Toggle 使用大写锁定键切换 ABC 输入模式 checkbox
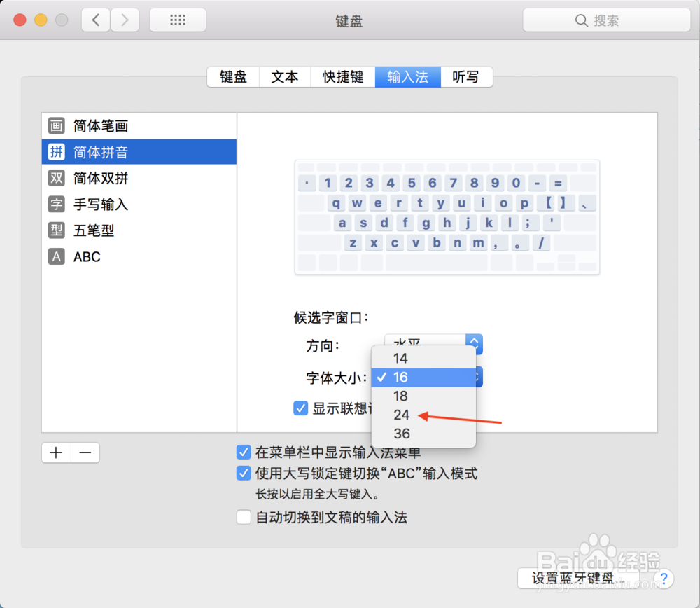The image size is (700, 608). point(244,473)
